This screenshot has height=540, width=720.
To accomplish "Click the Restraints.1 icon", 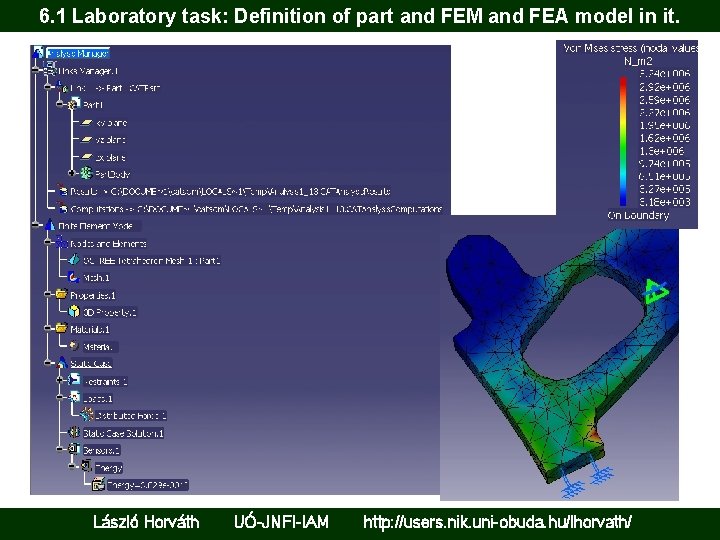I will (74, 380).
